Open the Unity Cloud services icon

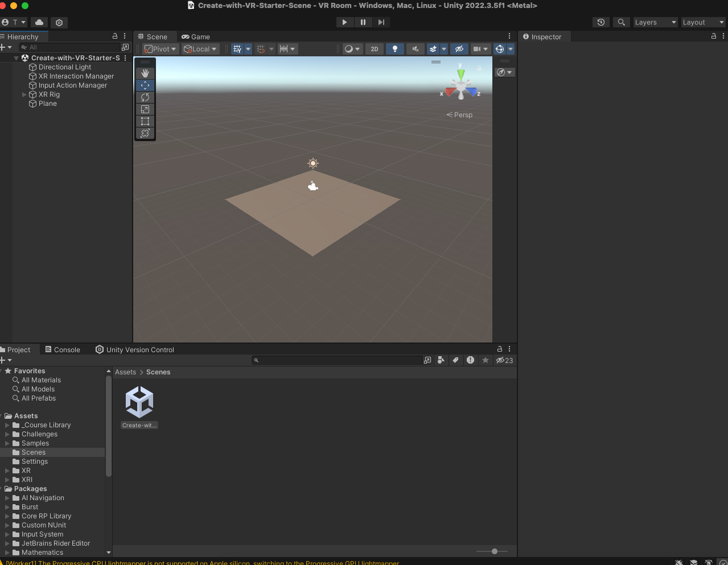(39, 22)
